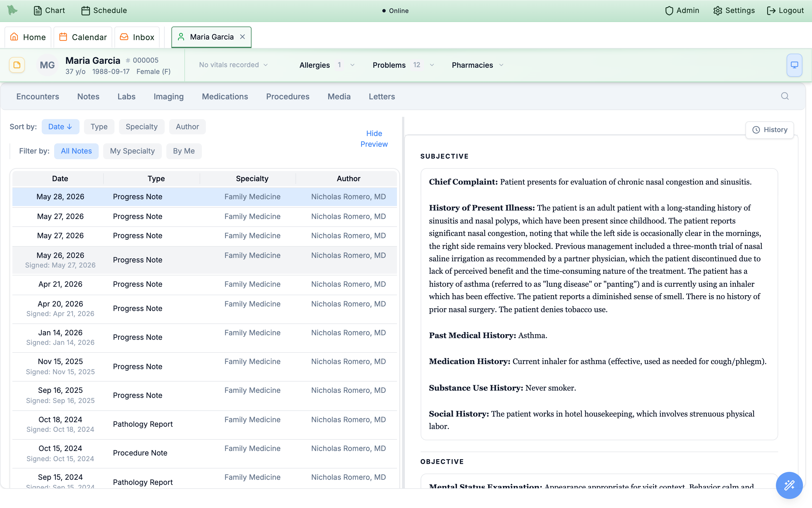The height and width of the screenshot is (508, 812).
Task: Open the magic wand assistant button
Action: [x=789, y=485]
